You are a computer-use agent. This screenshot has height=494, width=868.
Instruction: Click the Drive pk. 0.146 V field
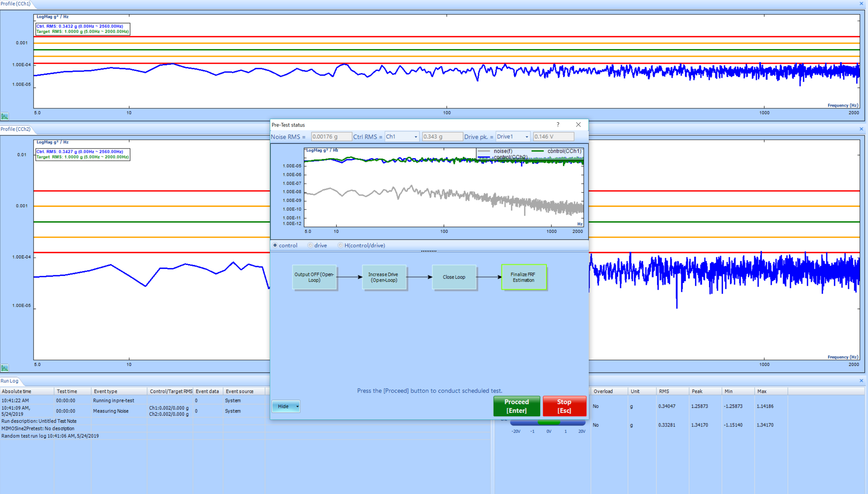tap(553, 137)
